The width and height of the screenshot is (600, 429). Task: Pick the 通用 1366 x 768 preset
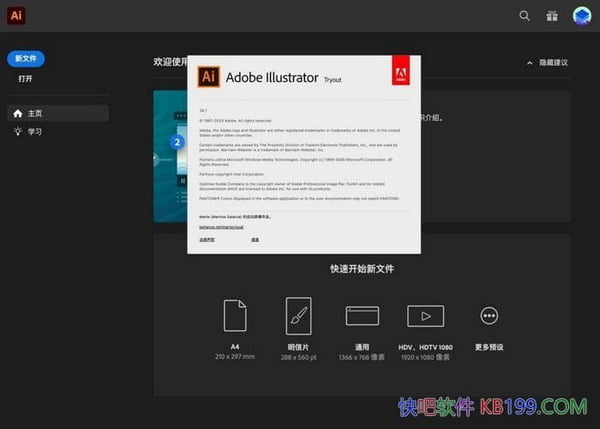[362, 316]
